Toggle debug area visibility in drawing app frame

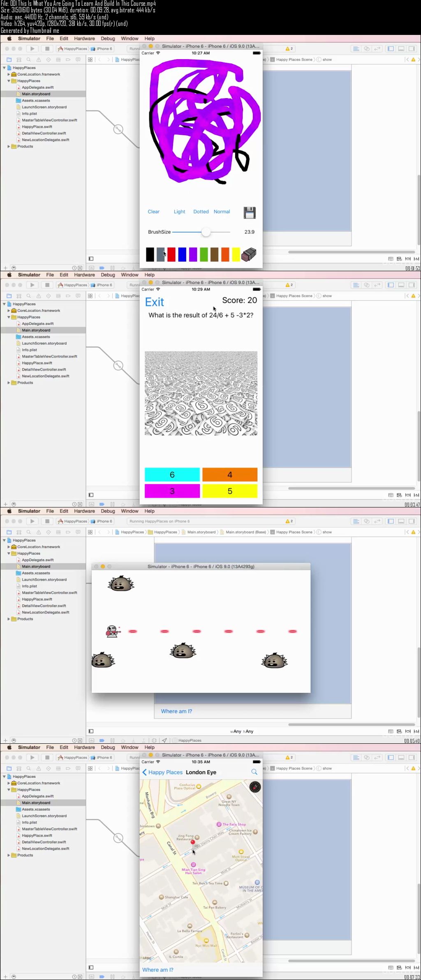(401, 48)
